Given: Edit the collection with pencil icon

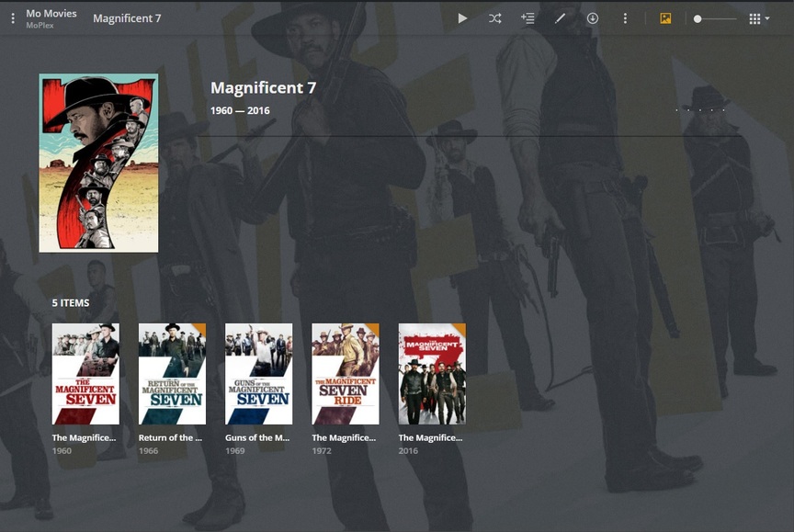Looking at the screenshot, I should pyautogui.click(x=560, y=18).
